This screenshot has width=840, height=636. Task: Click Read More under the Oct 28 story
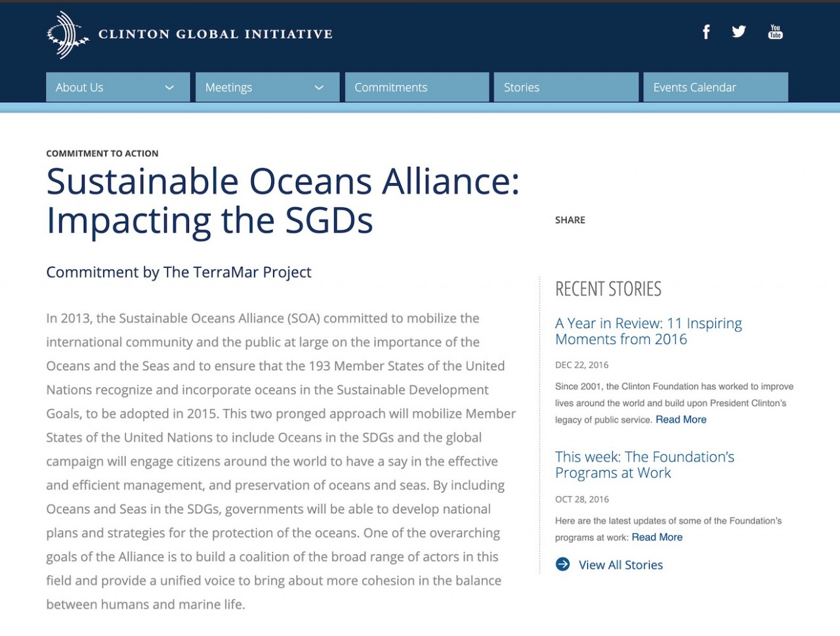[x=656, y=537]
